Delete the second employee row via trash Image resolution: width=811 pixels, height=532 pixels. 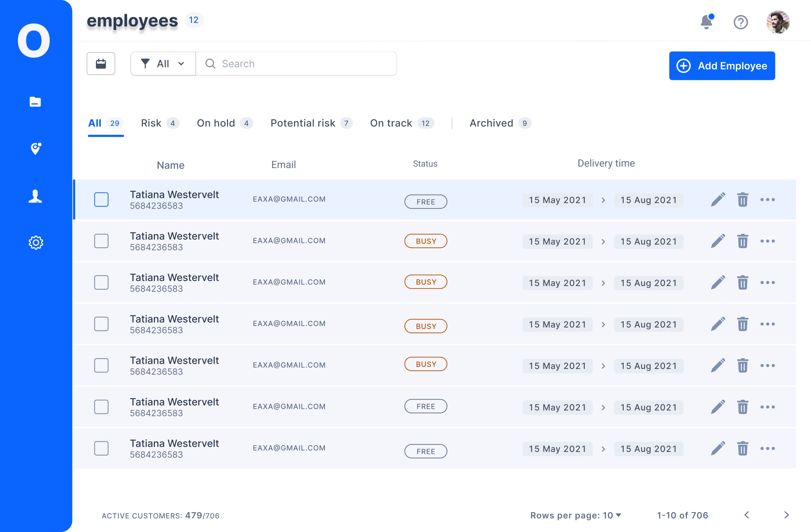742,241
